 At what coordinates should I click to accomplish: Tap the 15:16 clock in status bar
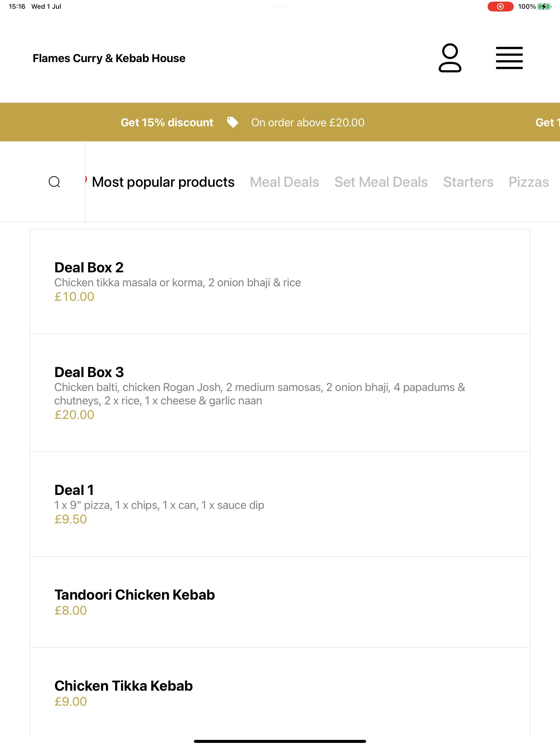(x=17, y=6)
